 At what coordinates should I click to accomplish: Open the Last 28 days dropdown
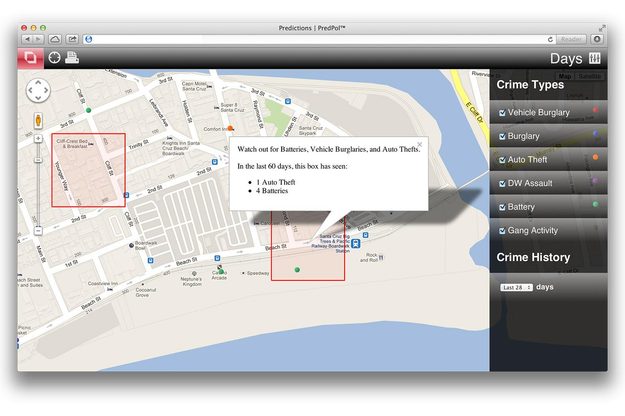(x=516, y=287)
